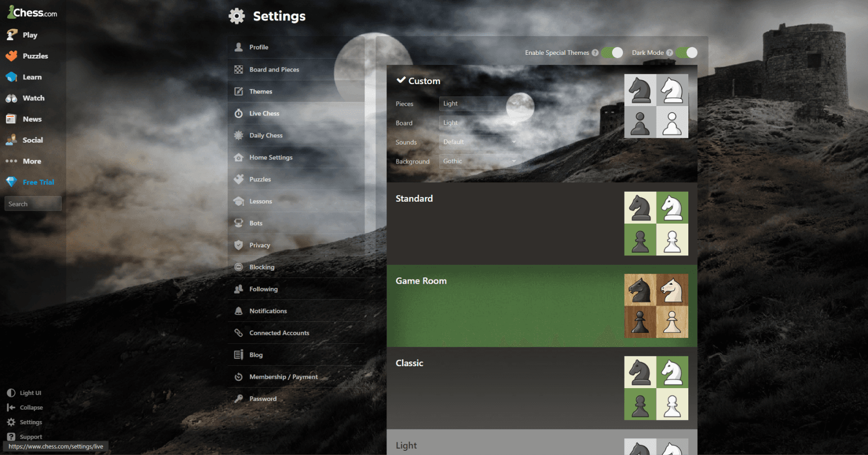Click the Board and Pieces checkerboard icon
868x455 pixels.
(239, 69)
